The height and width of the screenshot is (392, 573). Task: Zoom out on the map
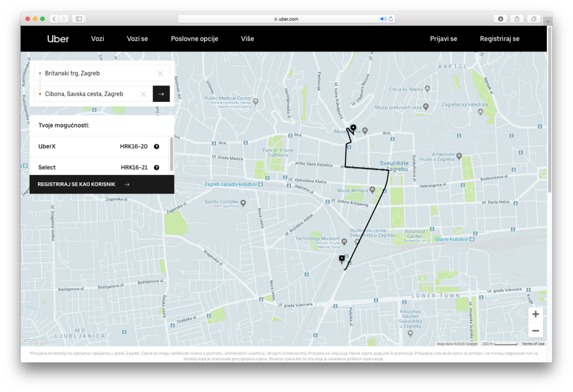point(536,330)
